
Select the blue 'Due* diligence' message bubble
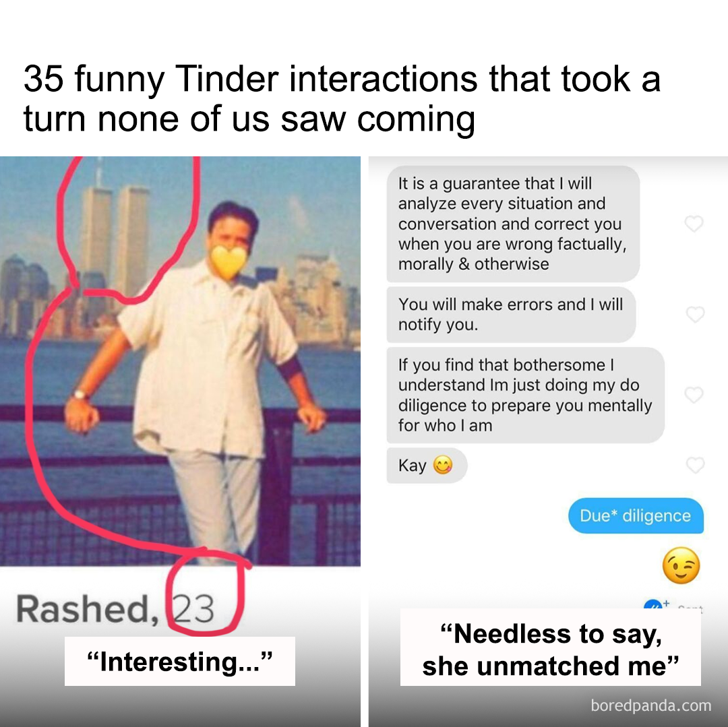[x=636, y=515]
